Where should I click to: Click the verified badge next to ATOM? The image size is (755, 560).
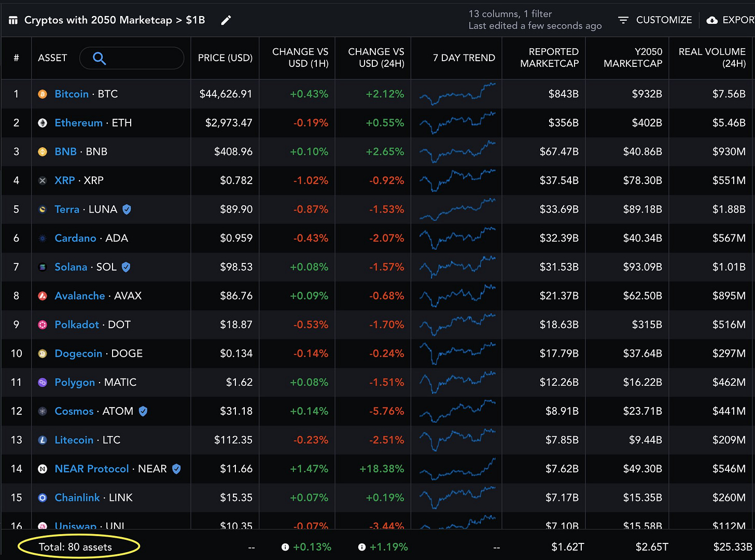pyautogui.click(x=143, y=411)
